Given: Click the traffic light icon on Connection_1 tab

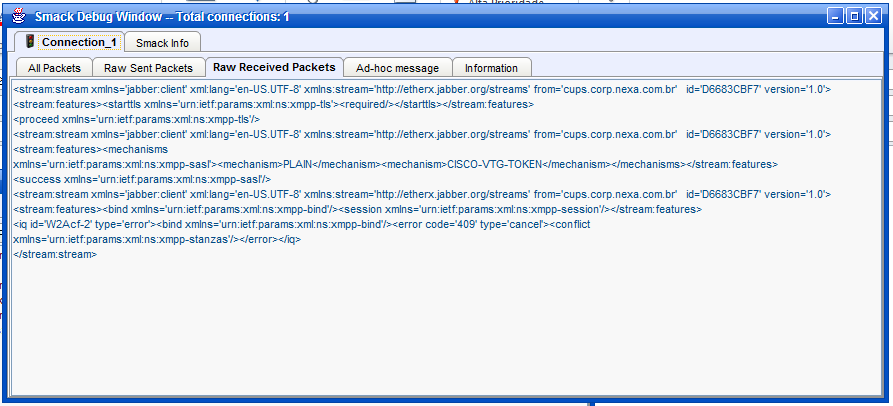Looking at the screenshot, I should pos(30,42).
